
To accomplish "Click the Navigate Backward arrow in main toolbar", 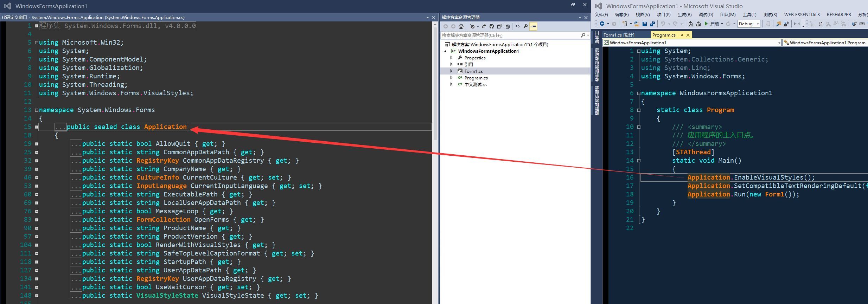I will click(x=602, y=24).
